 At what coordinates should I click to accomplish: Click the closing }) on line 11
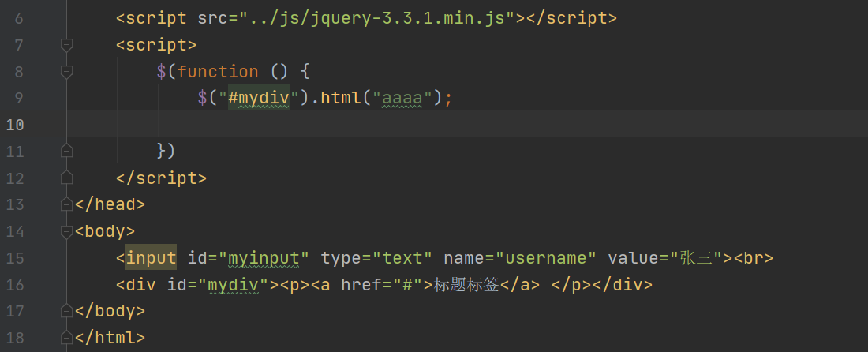point(166,151)
